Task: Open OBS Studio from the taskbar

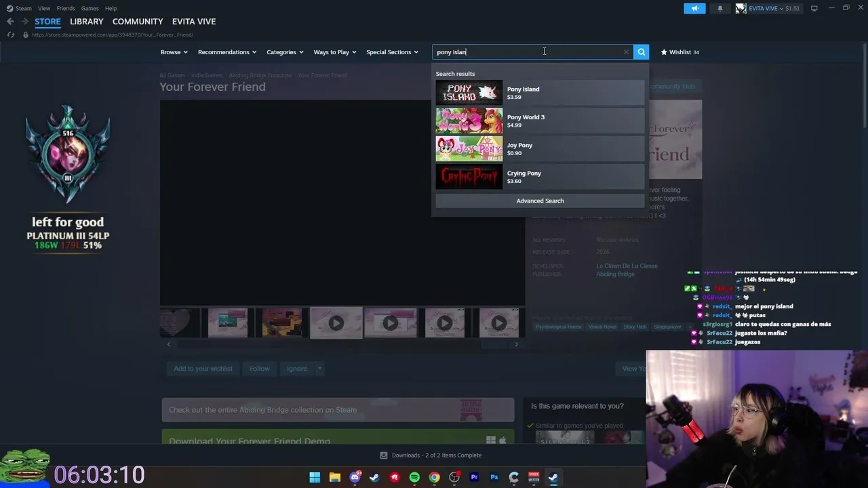Action: click(x=454, y=477)
